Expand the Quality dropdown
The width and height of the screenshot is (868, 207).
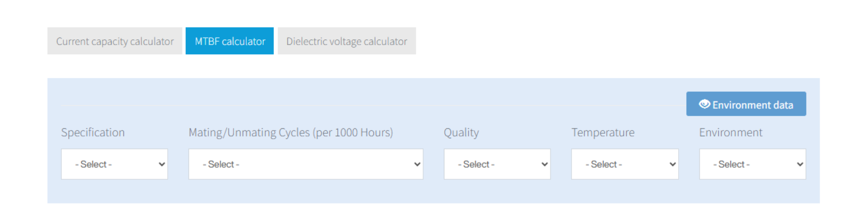(x=497, y=164)
